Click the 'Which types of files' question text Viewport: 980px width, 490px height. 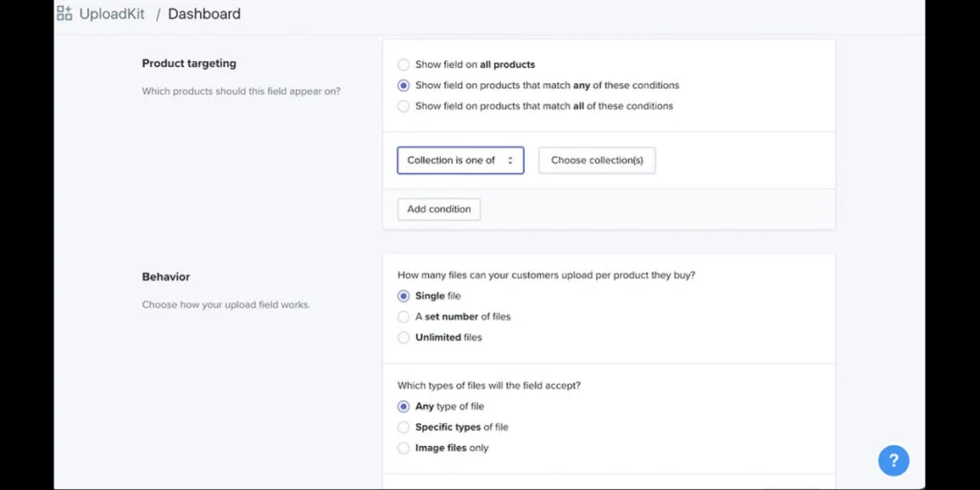[x=488, y=386]
